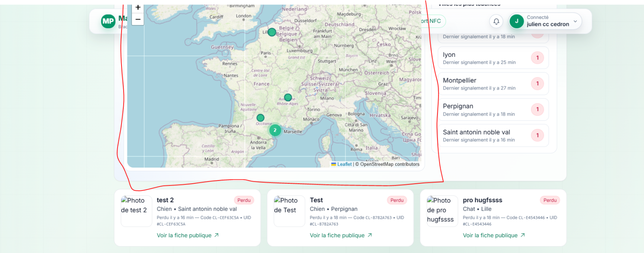Open public profile link for pro hugfssss
The width and height of the screenshot is (644, 253).
click(494, 235)
